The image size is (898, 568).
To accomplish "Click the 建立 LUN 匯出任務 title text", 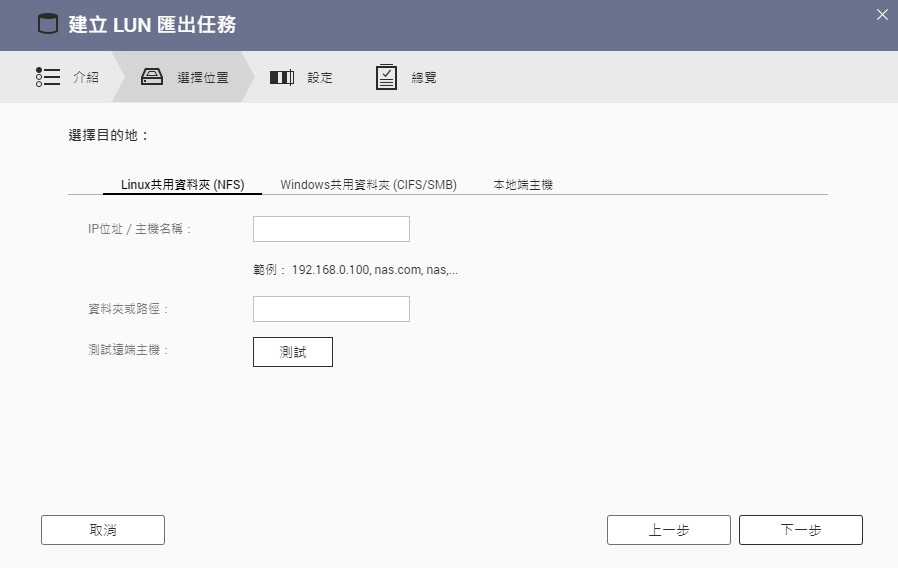I will 152,25.
